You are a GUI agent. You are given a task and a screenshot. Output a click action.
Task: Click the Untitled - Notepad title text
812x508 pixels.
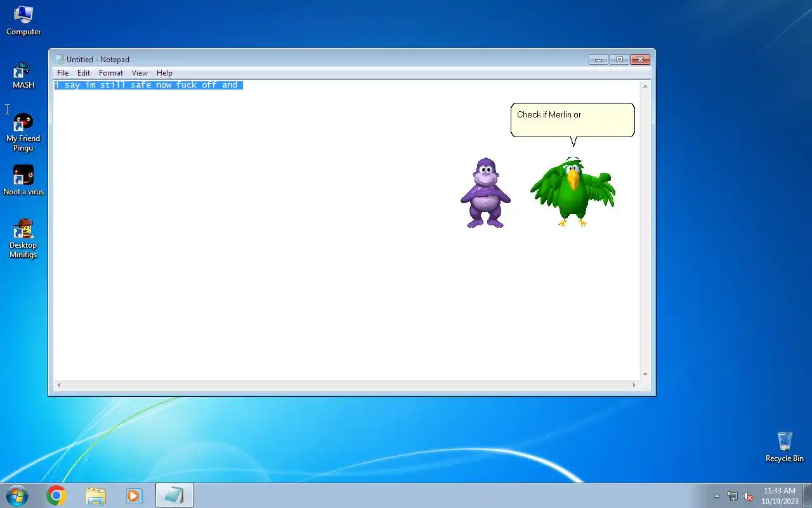point(98,60)
